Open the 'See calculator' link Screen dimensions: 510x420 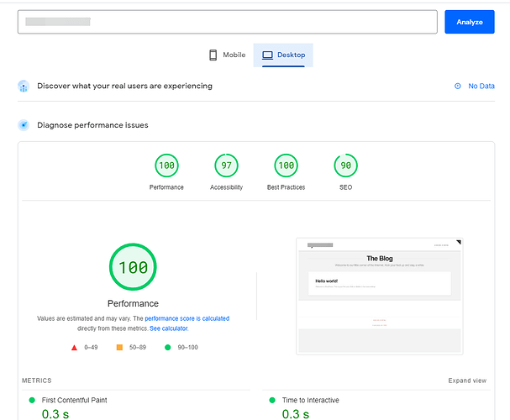tap(168, 328)
